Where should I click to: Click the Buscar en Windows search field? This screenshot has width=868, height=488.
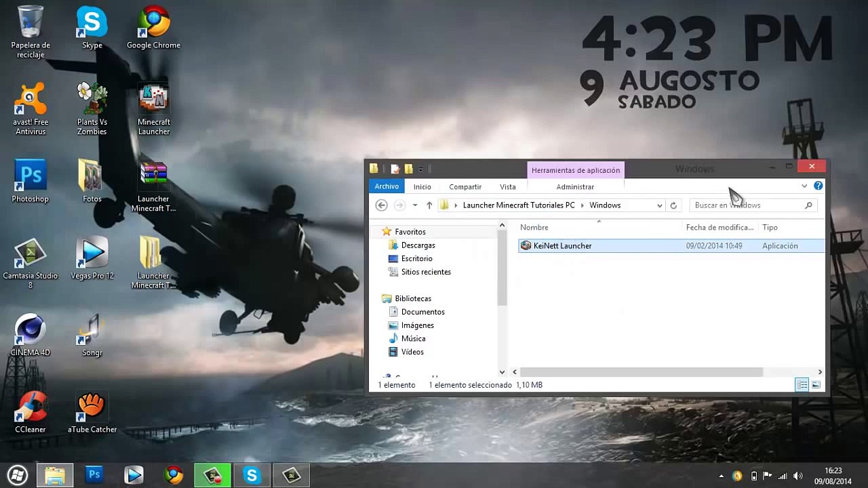click(753, 205)
